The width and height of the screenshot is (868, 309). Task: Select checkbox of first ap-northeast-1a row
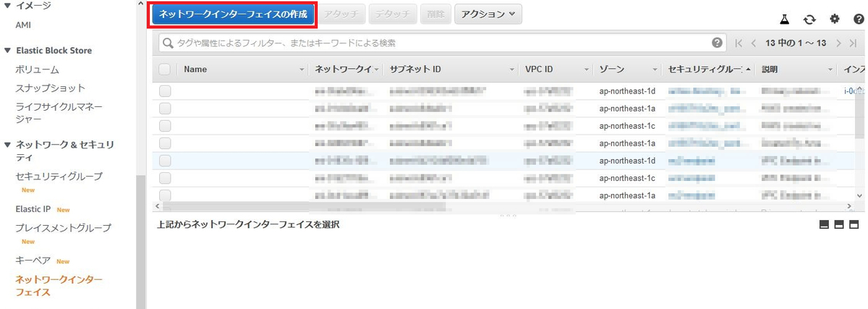164,109
